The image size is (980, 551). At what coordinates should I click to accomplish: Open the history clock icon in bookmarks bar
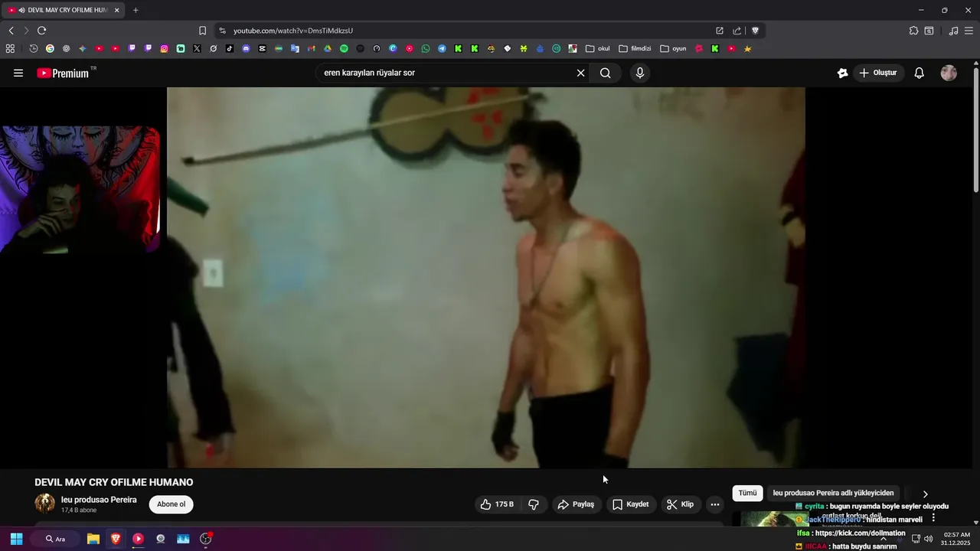pos(34,48)
